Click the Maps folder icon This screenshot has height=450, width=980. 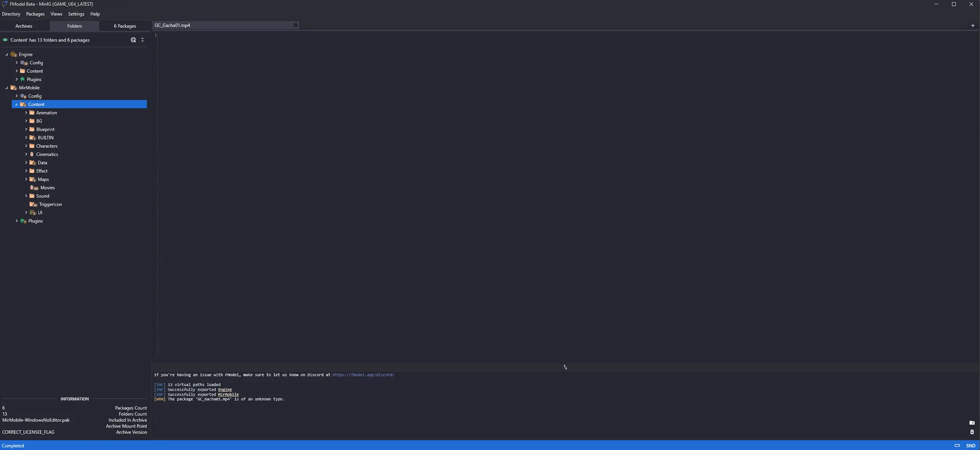[33, 179]
